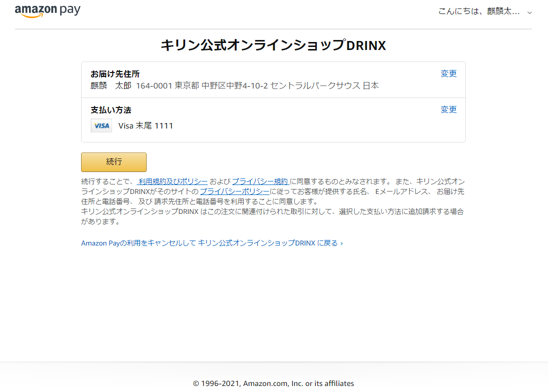Click the © 1996-2021 Amazon.com copyright text
This screenshot has width=548, height=392.
pos(273,383)
